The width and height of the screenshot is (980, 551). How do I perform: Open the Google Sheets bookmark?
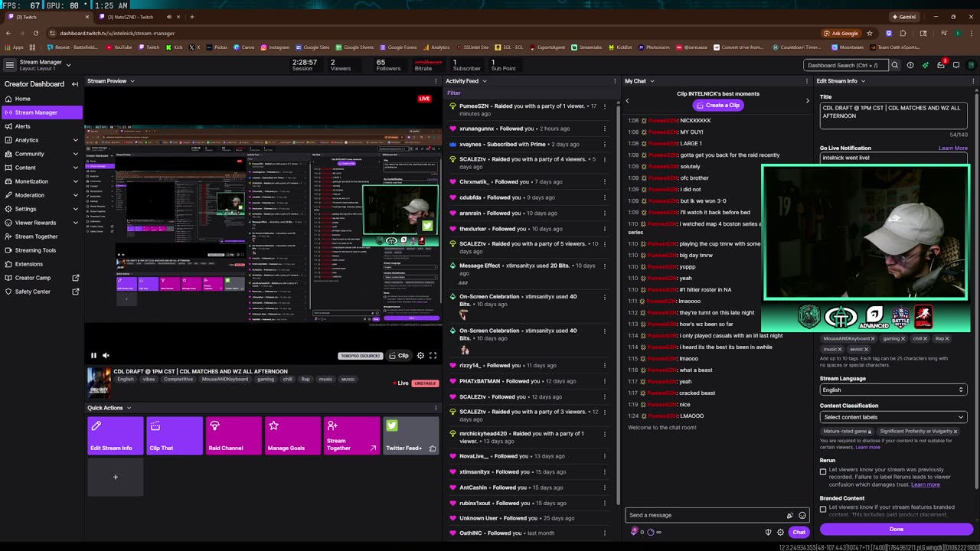point(354,47)
